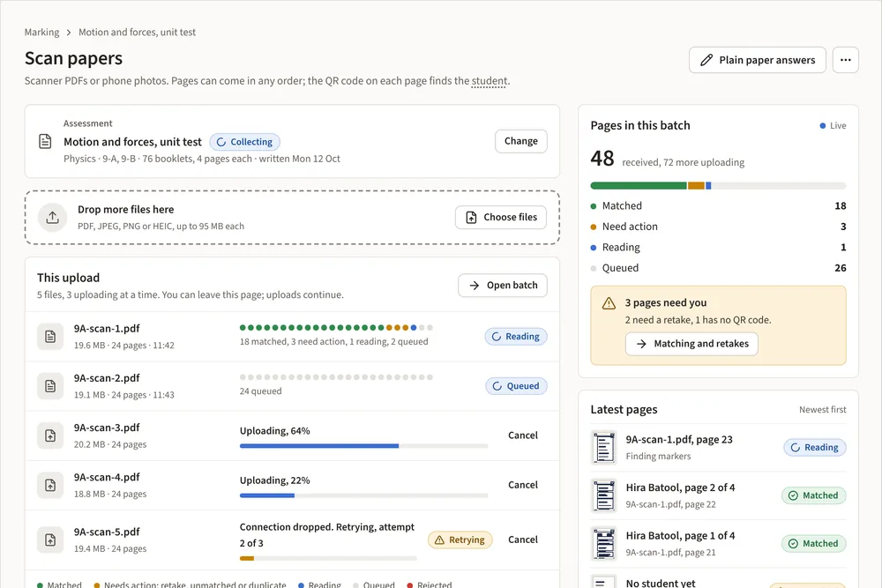Click the Live indicator in batch panel
Viewport: 882px width, 588px height.
[x=833, y=125]
